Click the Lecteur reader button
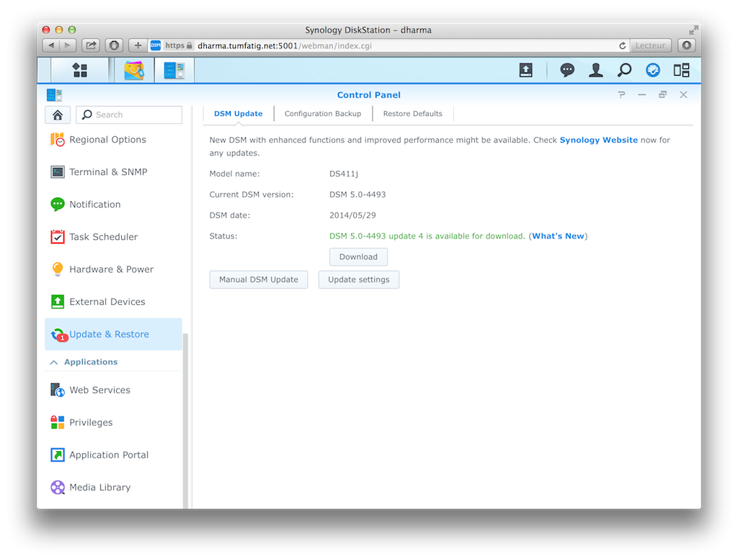Viewport: 738px width, 560px height. click(651, 45)
